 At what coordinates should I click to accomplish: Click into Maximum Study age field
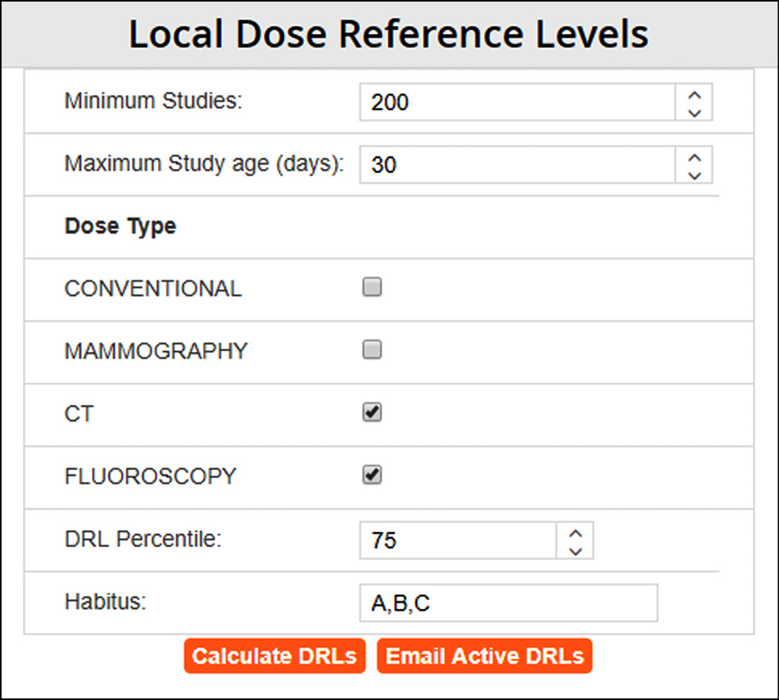(516, 166)
